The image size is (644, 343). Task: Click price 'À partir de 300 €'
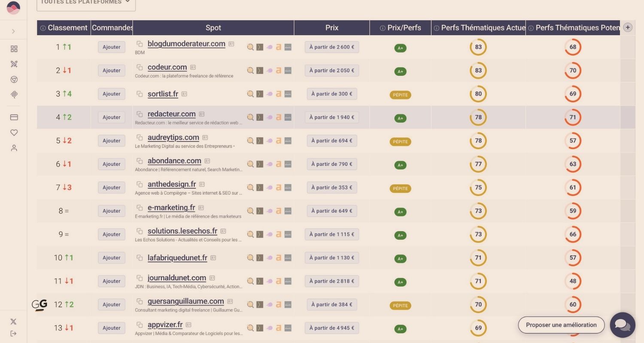(332, 94)
